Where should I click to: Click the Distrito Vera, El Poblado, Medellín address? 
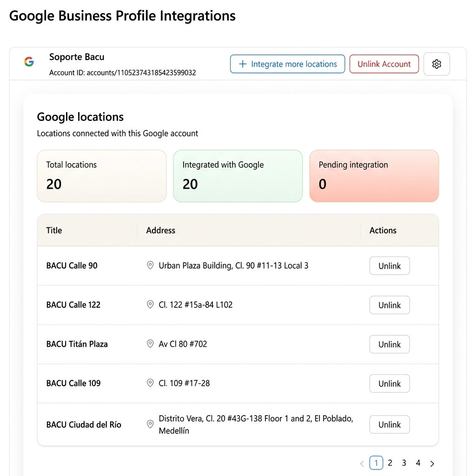point(256,424)
